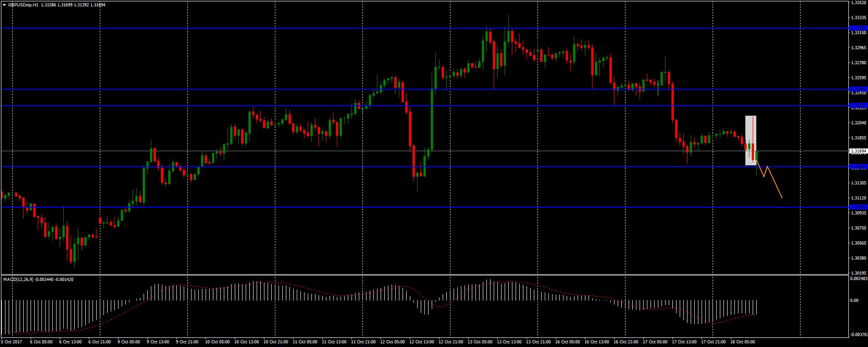Click the 13 Oct 21:00 time label

pos(538,342)
